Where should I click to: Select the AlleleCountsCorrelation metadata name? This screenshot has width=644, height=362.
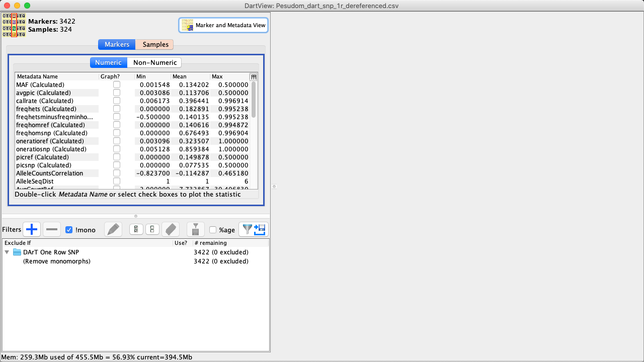[x=50, y=173]
